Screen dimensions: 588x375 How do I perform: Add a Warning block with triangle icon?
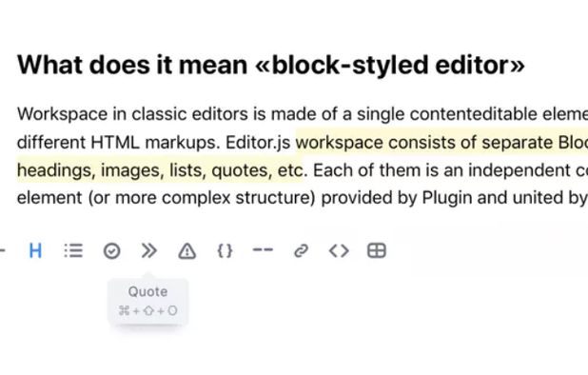186,251
